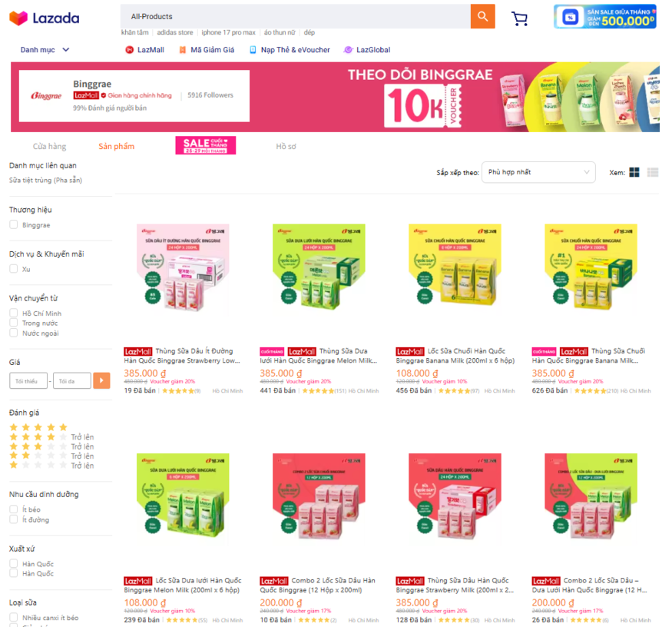The image size is (672, 627).
Task: Open the SALE cuối tháng tab
Action: tap(205, 145)
